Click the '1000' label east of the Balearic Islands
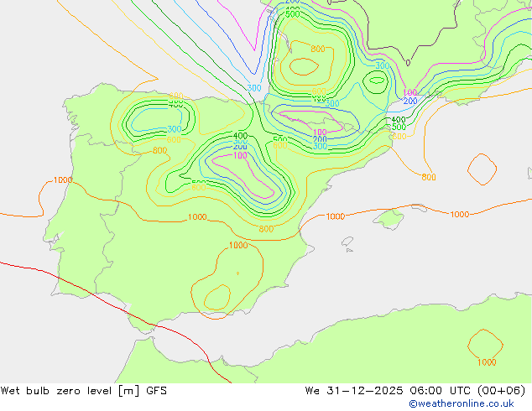The height and width of the screenshot is (411, 532). click(x=459, y=214)
